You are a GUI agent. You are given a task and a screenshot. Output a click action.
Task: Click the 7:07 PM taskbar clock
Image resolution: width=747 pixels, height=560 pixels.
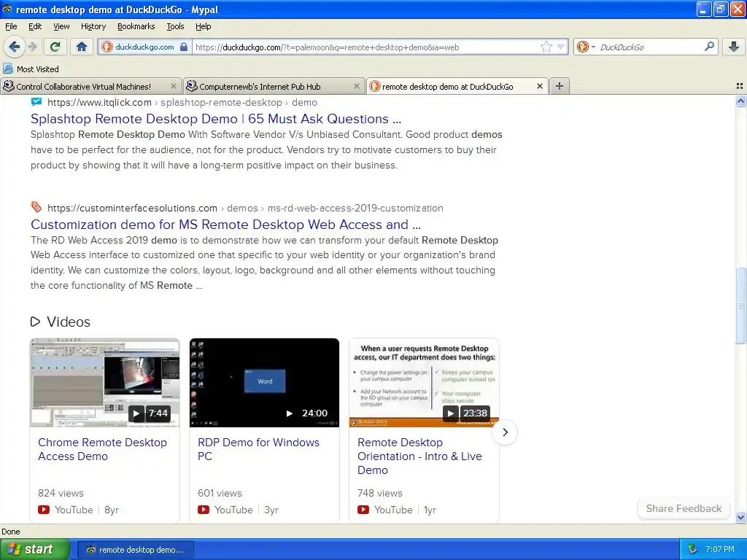(x=720, y=549)
